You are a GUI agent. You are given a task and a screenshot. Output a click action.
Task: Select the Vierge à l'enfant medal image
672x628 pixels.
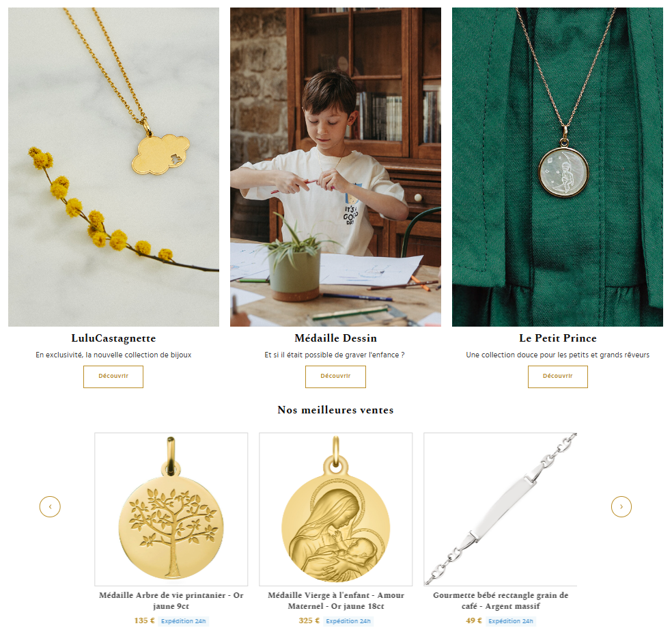(335, 509)
